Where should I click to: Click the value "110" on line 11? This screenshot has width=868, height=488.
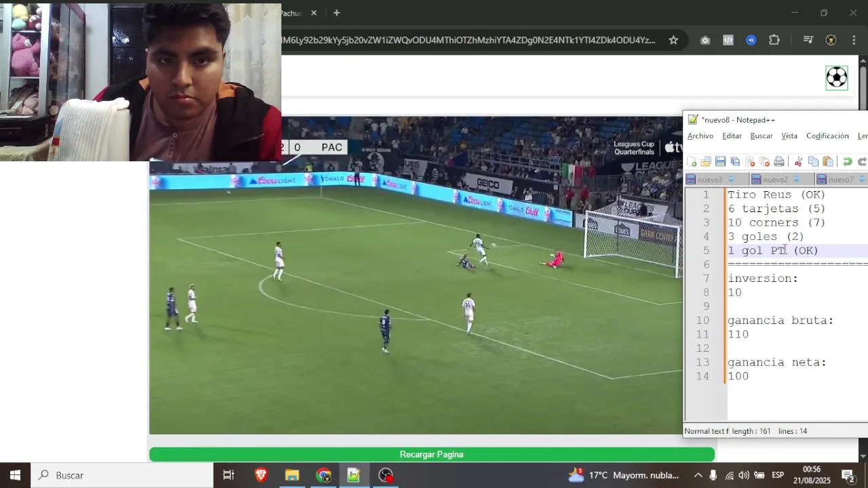pos(738,334)
